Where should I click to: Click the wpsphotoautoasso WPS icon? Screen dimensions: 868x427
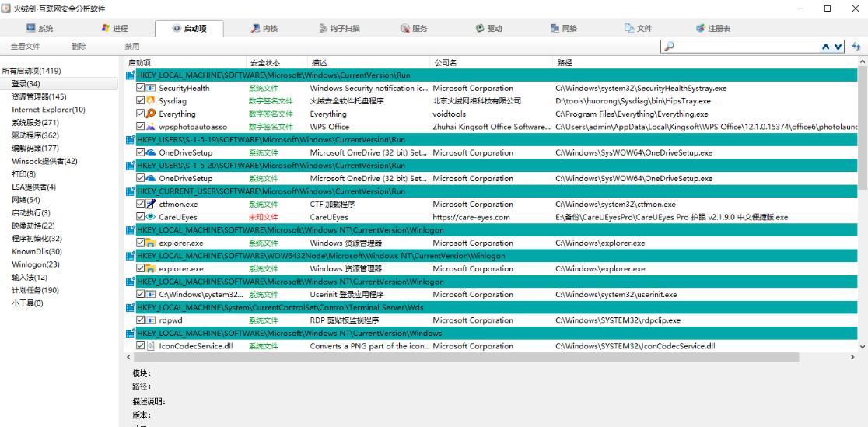point(150,127)
